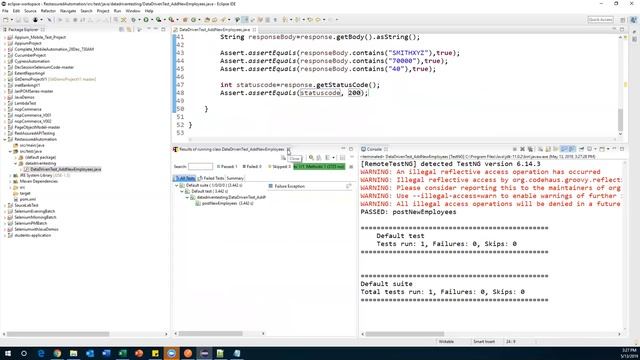
Task: Toggle Show Console on standard error change
Action: [x=571, y=149]
